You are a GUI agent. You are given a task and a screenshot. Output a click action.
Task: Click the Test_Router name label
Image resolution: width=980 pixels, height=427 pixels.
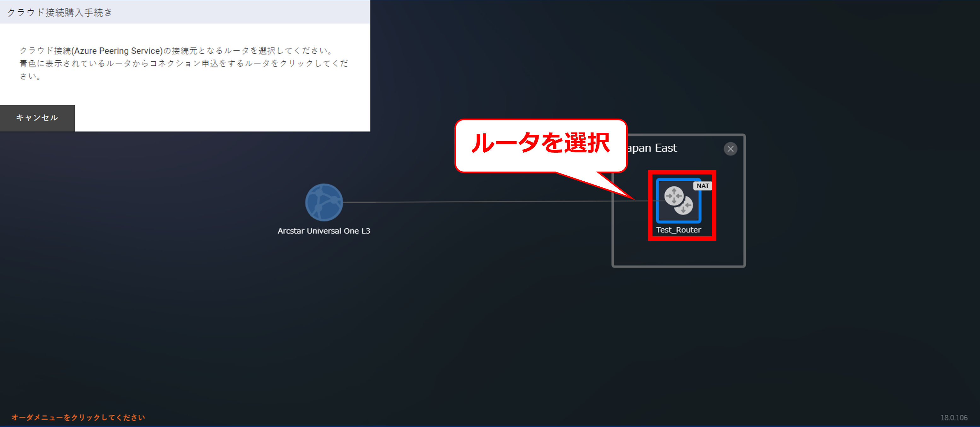pos(678,230)
